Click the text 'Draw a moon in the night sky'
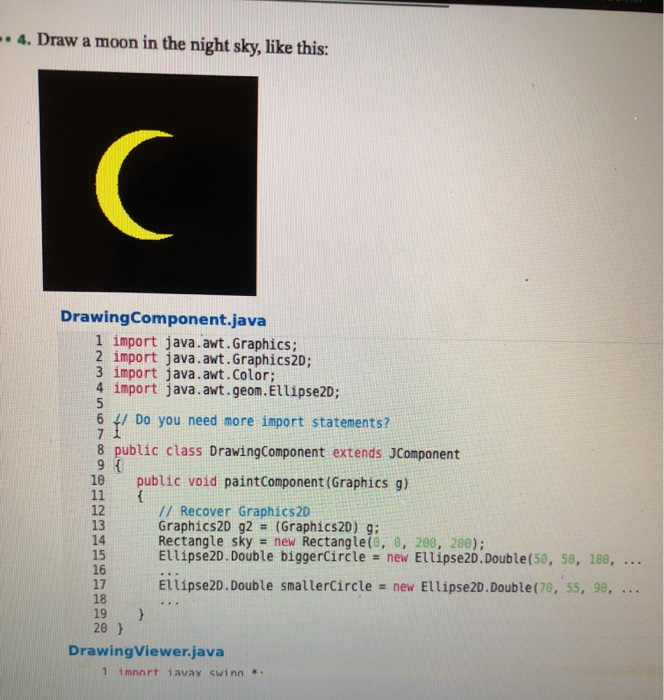 [x=149, y=43]
